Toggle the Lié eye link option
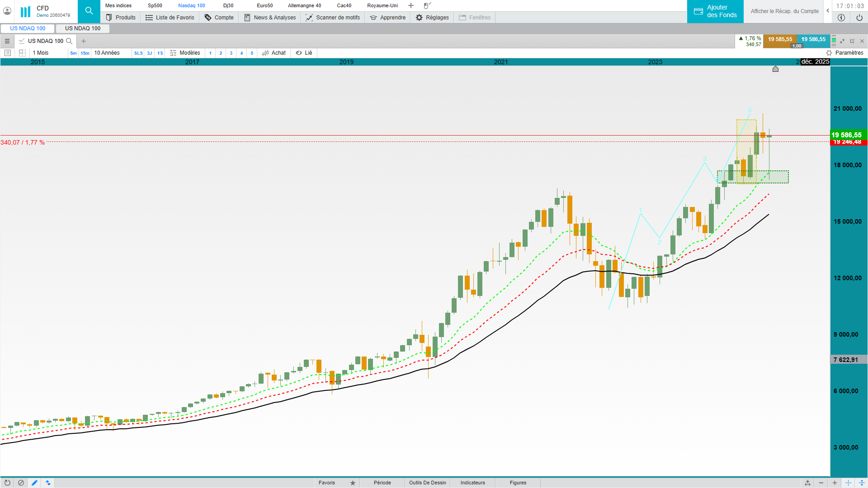 pyautogui.click(x=304, y=53)
